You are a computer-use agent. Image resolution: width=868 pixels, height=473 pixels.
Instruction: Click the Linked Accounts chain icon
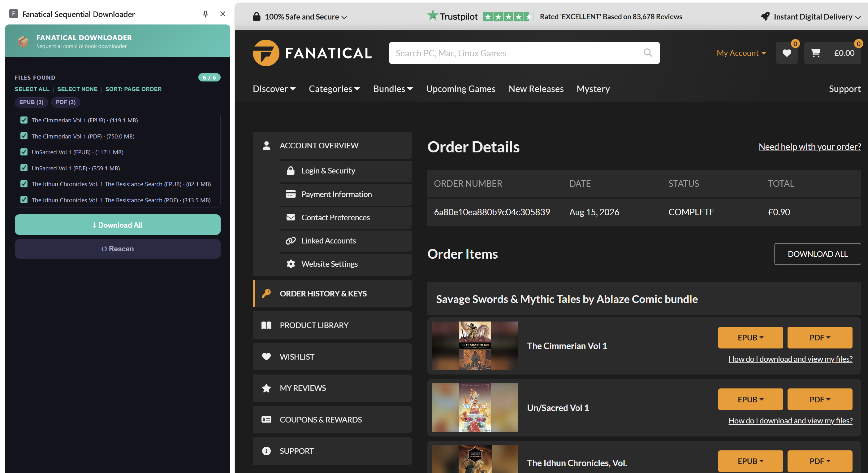tap(291, 241)
